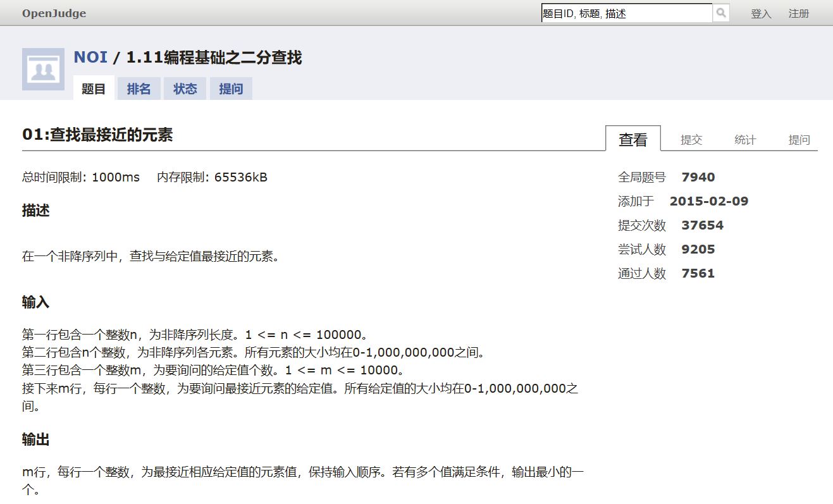The width and height of the screenshot is (833, 504).
Task: Click the line starting 第二行包含n个整数
Action: click(254, 352)
